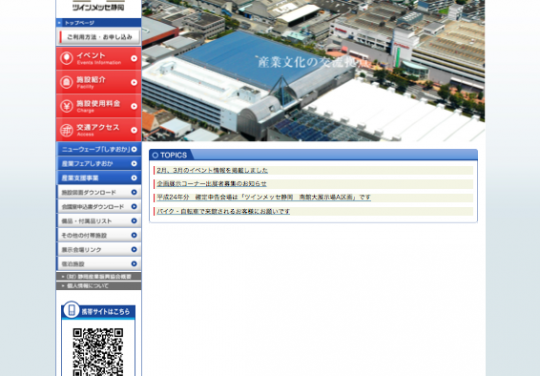540x376 pixels.
Task: Open the 展示会場リンク sidebar item
Action: pos(98,250)
